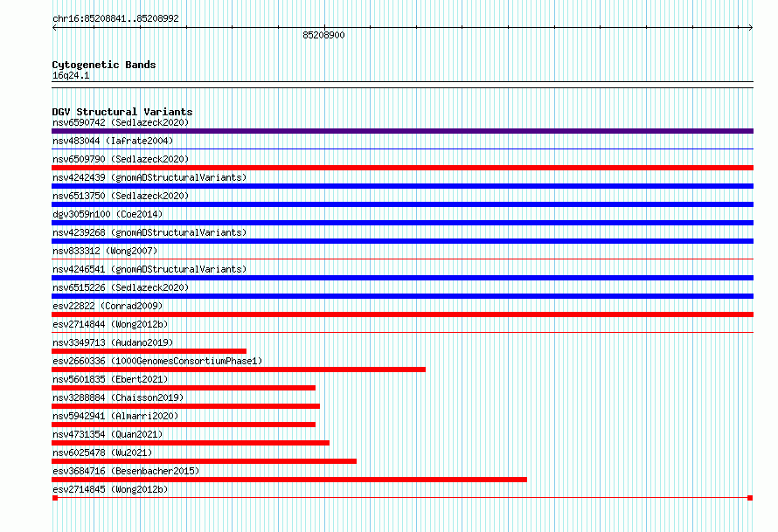
Task: Select the blue dgv3059n100 variant bar
Action: pos(402,223)
